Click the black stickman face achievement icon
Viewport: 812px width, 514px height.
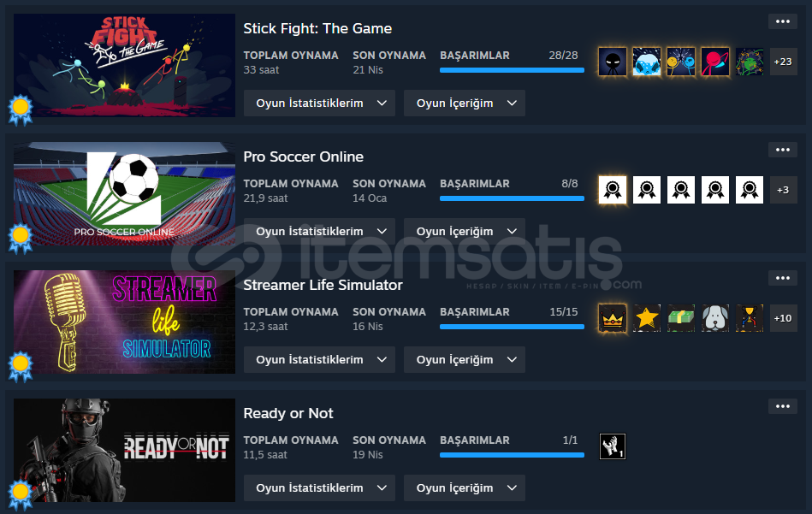[613, 62]
